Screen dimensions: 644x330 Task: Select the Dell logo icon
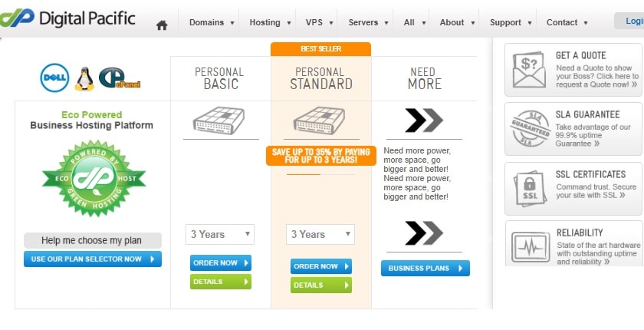[x=54, y=78]
